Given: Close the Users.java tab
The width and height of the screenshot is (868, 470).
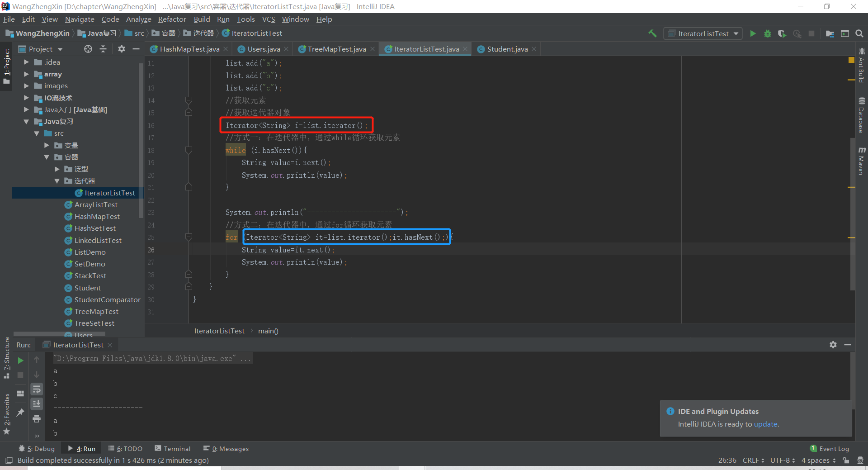Looking at the screenshot, I should pyautogui.click(x=286, y=49).
